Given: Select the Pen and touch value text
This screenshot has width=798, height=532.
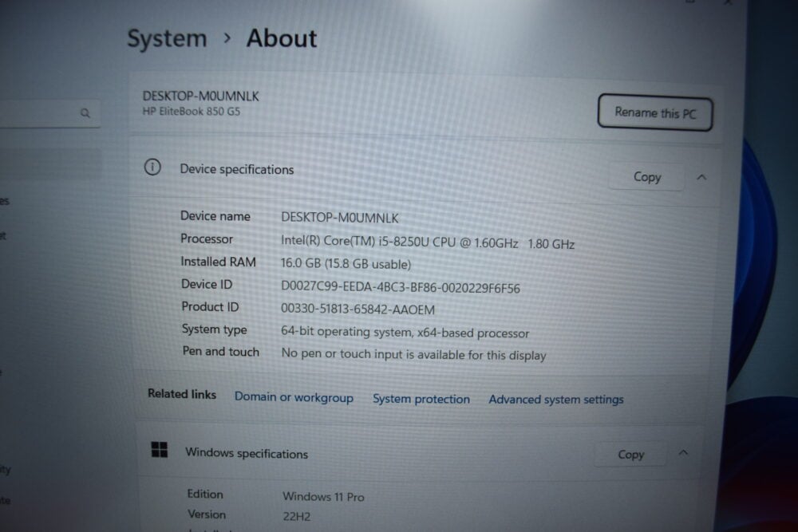Looking at the screenshot, I should click(413, 354).
